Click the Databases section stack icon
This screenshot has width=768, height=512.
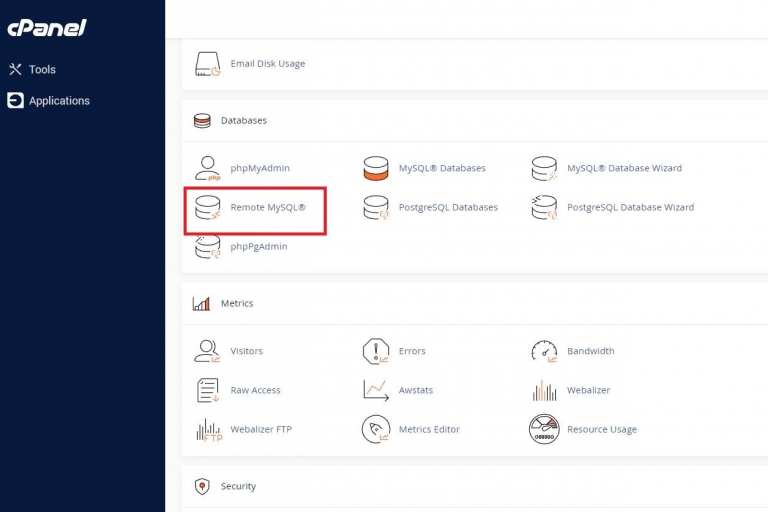(x=202, y=121)
